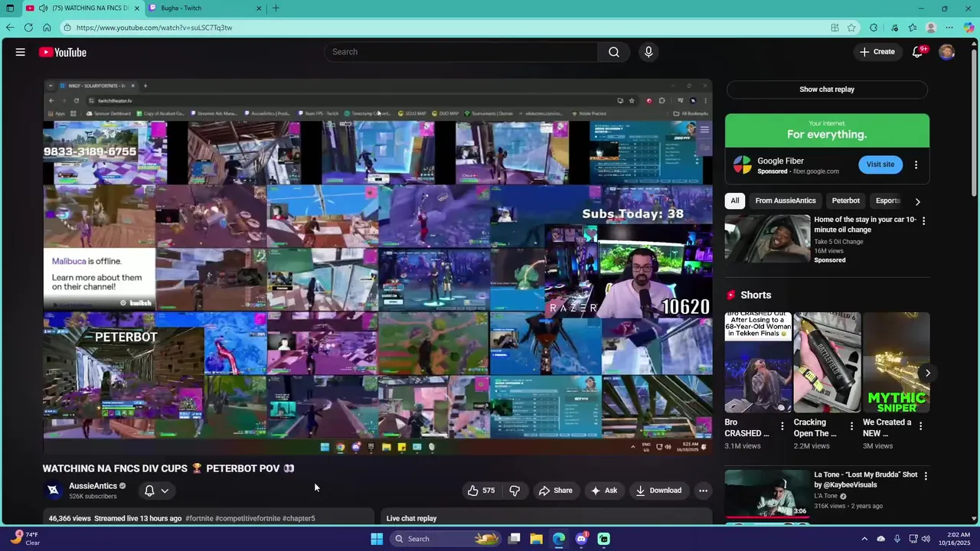Go to YouTube home via logo
This screenshot has width=980, height=551.
click(x=63, y=52)
